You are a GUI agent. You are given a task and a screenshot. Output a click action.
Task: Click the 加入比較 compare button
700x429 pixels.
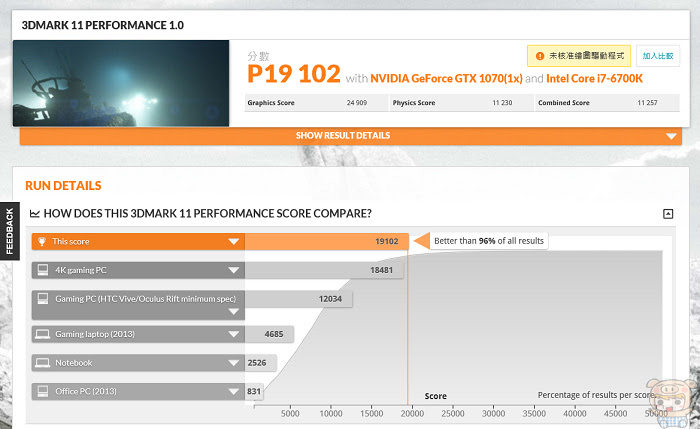point(658,56)
